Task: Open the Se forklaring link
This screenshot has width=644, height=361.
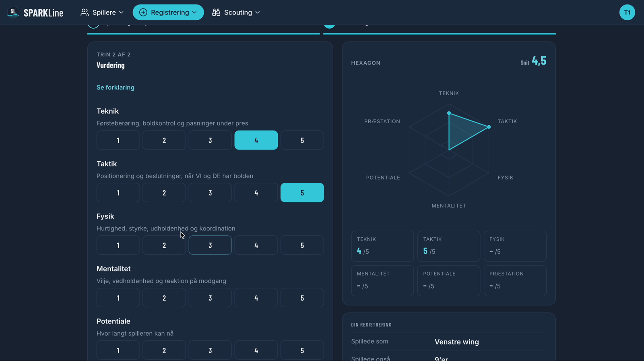Action: click(x=116, y=87)
